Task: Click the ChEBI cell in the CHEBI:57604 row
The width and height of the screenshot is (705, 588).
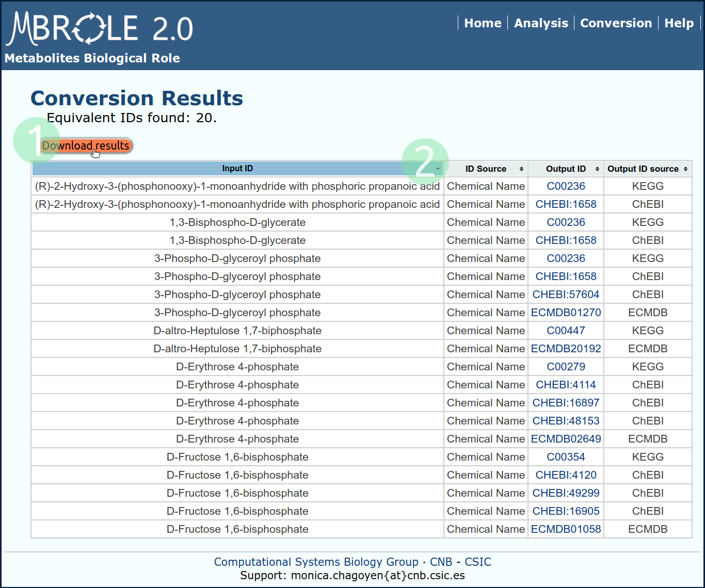Action: (x=648, y=295)
